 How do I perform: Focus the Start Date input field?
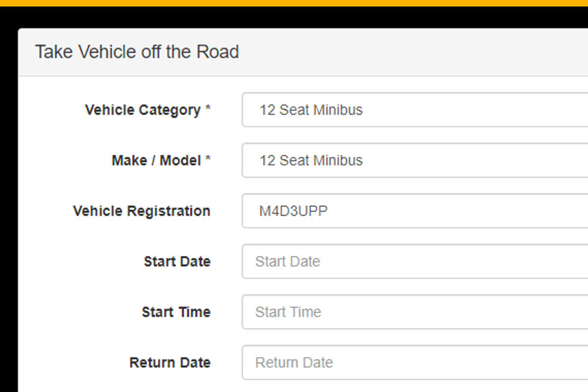pyautogui.click(x=414, y=262)
